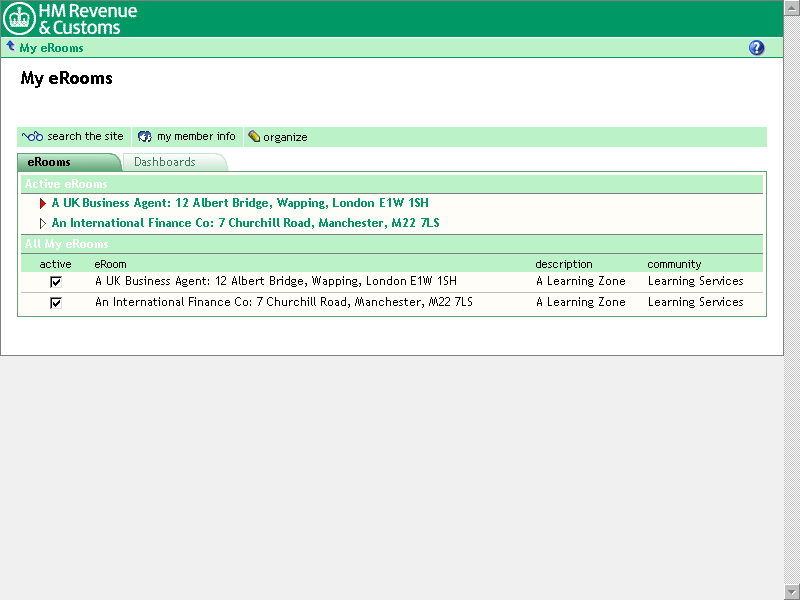Click the community column header
The height and width of the screenshot is (600, 800).
coord(674,264)
